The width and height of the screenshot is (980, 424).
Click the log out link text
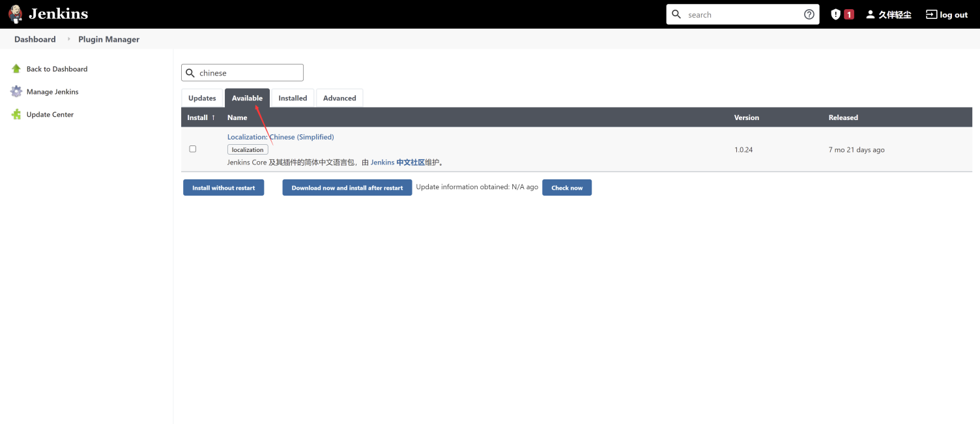point(954,14)
